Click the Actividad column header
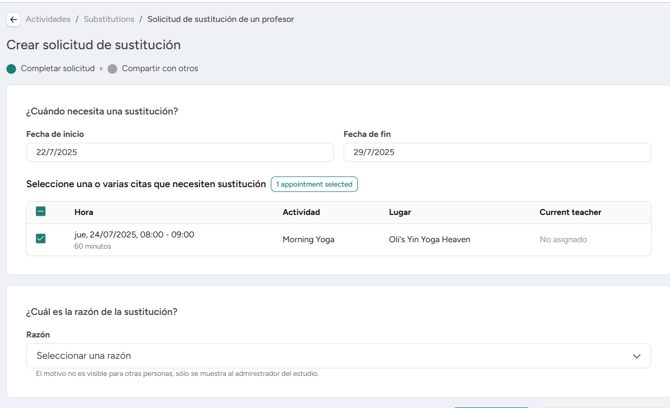The image size is (670, 408). click(301, 212)
